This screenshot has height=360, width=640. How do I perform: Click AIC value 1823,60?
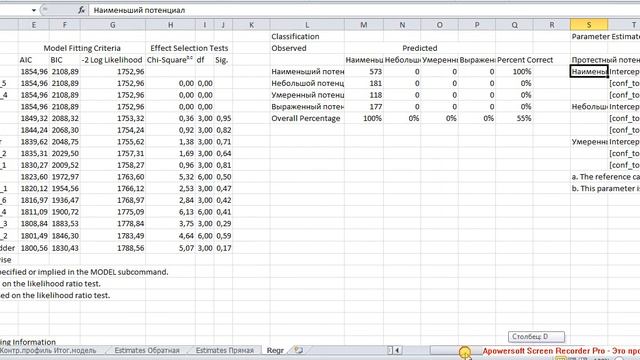point(34,177)
